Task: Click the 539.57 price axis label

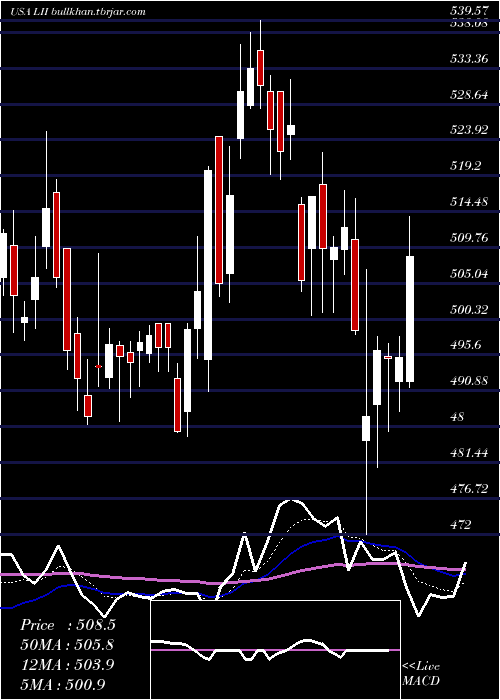Action: click(x=469, y=11)
